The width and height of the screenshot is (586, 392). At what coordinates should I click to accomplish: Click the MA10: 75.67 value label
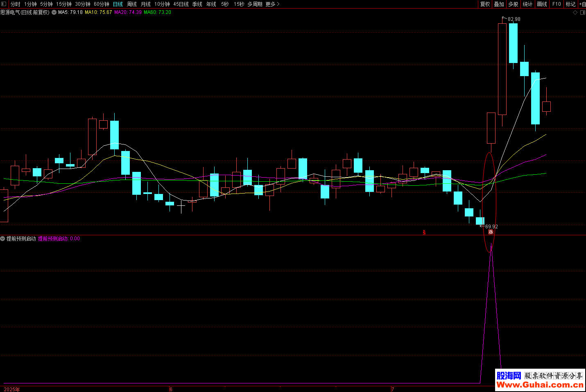(x=98, y=12)
